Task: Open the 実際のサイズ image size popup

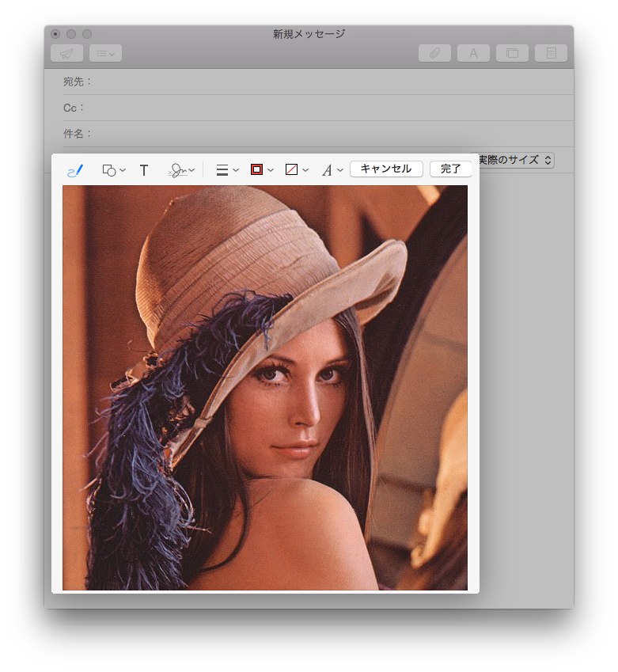Action: [x=516, y=161]
